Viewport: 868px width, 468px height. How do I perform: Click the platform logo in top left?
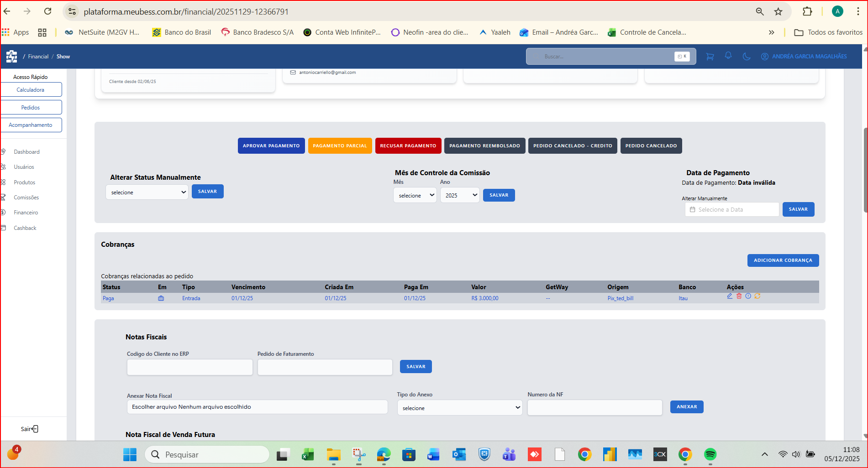[x=11, y=57]
